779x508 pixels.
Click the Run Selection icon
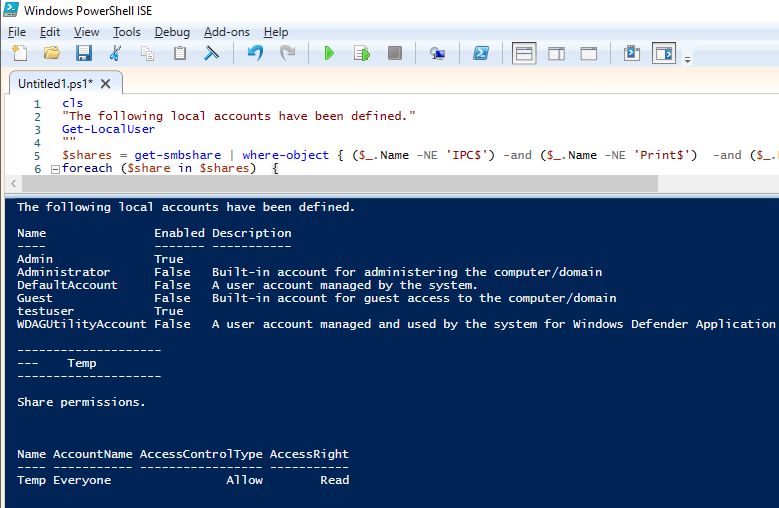pos(362,53)
